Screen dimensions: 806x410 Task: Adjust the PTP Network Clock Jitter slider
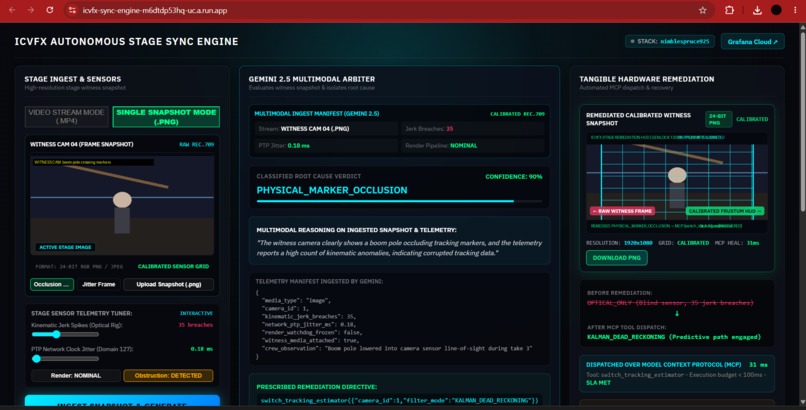click(x=65, y=359)
